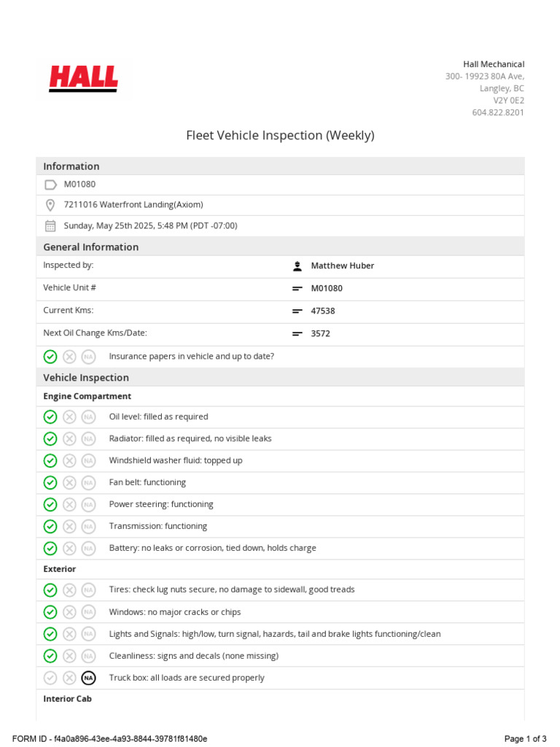Click the Current Kms value 47538

[323, 311]
